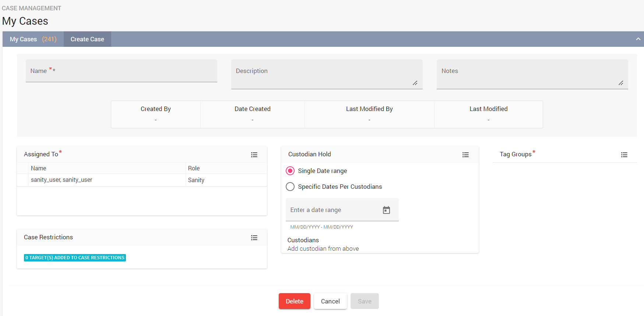Focus the Name input field
This screenshot has width=644, height=316.
click(x=122, y=71)
